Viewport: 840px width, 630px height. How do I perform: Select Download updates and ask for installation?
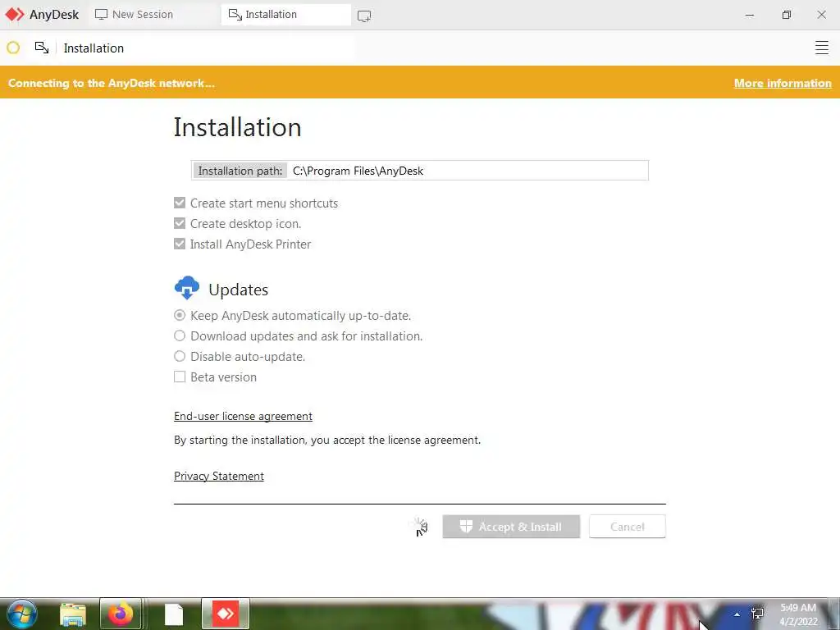pyautogui.click(x=180, y=336)
